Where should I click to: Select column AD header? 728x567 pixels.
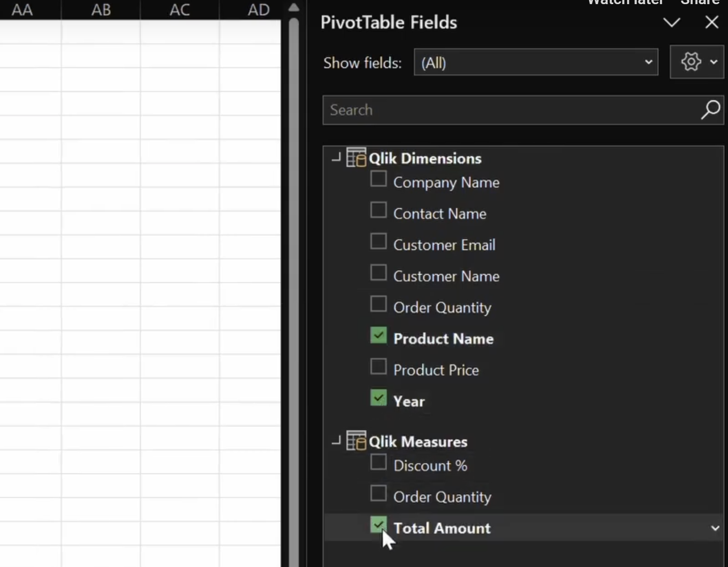(250, 9)
